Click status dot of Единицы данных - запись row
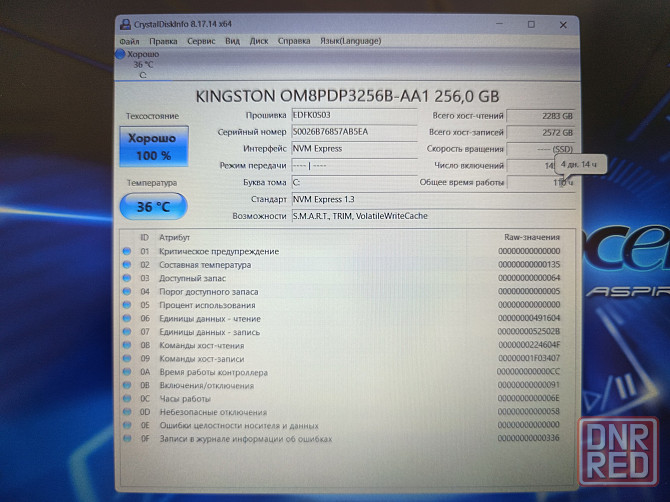 click(127, 332)
